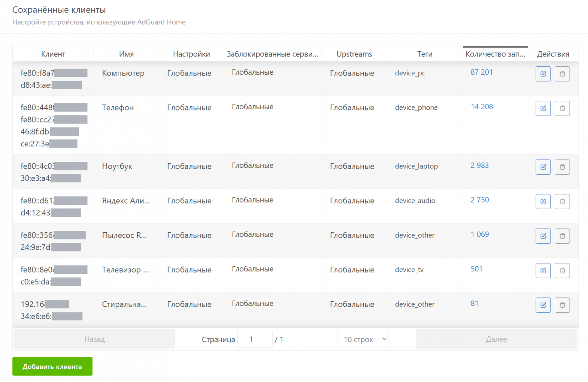Delete the Телефон client entry
Image resolution: width=588 pixels, height=382 pixels.
coord(562,108)
